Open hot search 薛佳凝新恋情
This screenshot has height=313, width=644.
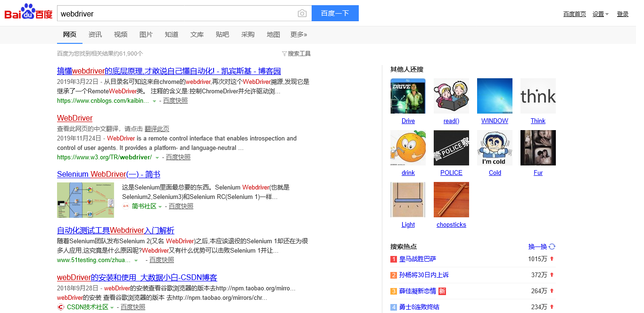[418, 291]
